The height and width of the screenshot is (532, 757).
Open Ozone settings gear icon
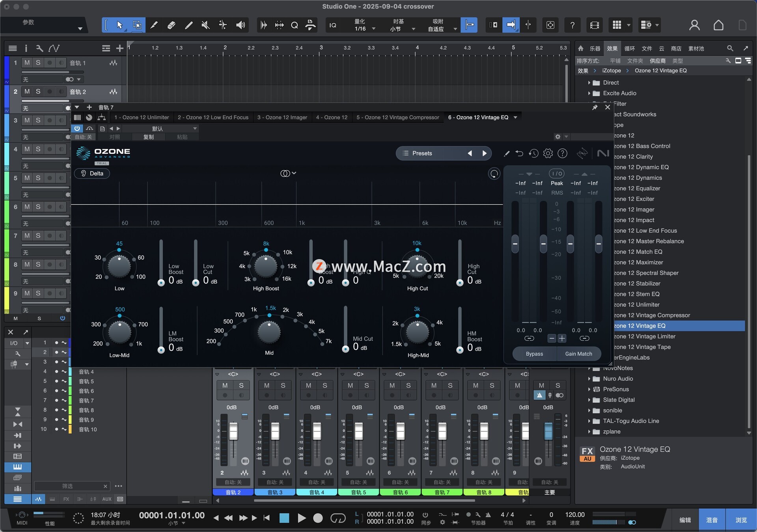548,153
